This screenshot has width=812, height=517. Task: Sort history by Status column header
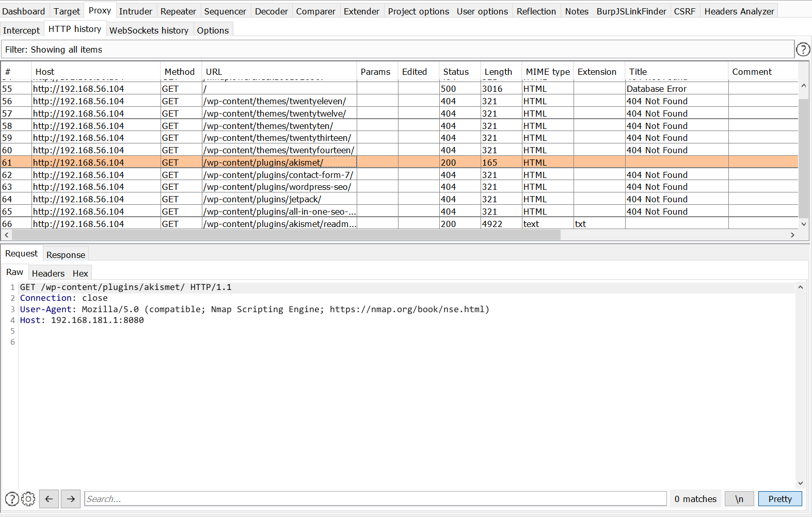(456, 72)
